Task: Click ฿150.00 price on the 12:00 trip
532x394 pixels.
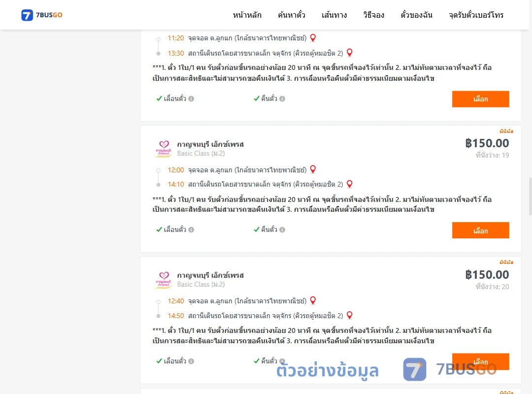Action: click(x=487, y=143)
